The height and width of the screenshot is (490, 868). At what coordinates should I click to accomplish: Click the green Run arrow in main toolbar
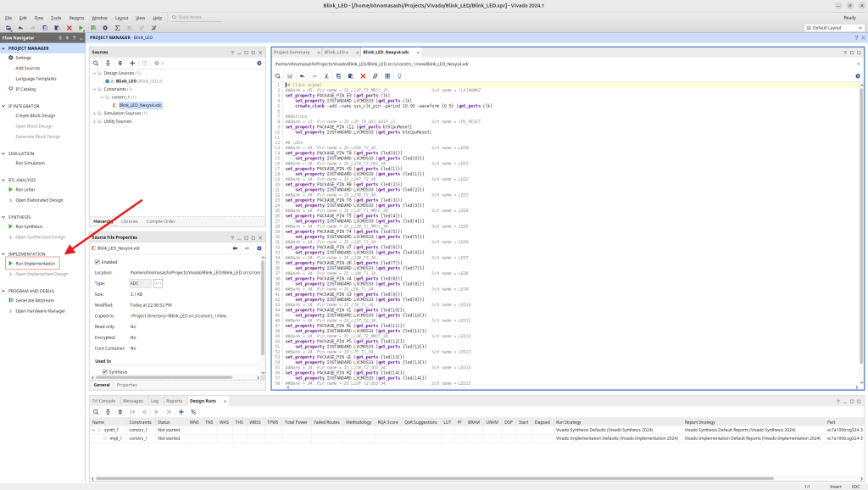coord(81,28)
